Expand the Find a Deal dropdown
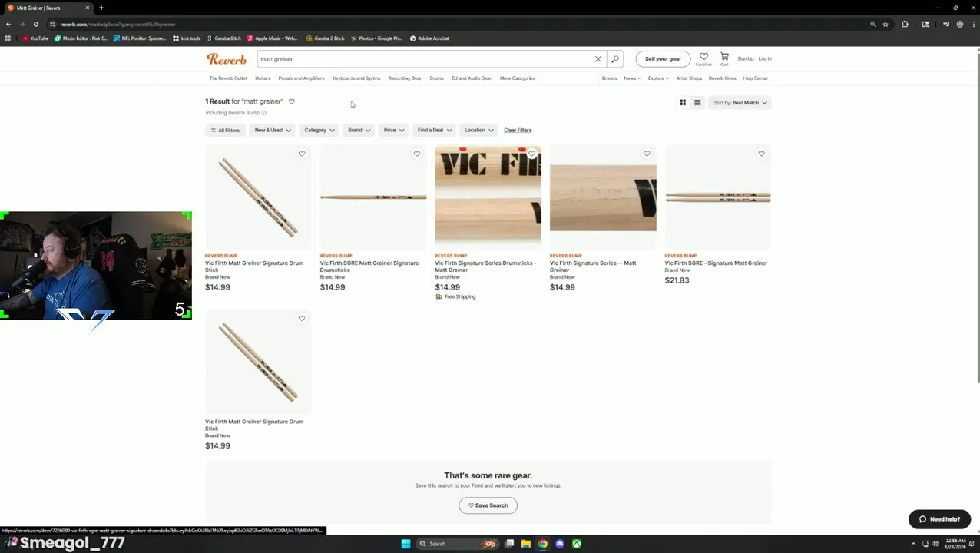The height and width of the screenshot is (553, 980). (435, 130)
